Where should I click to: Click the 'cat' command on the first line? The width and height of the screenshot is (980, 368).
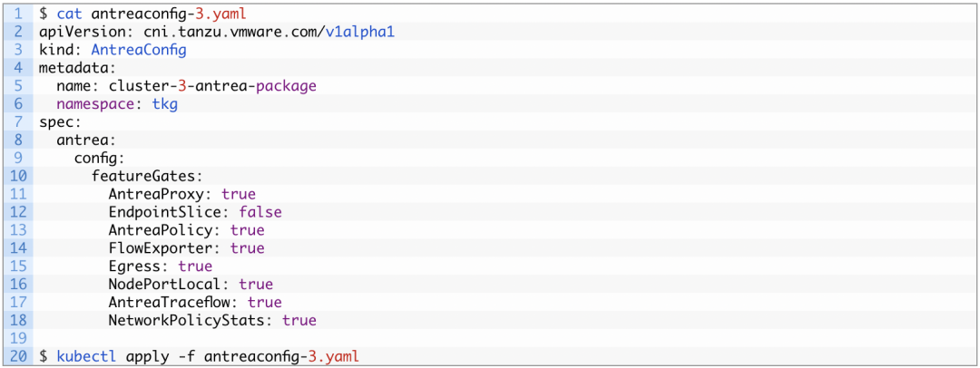(x=69, y=15)
